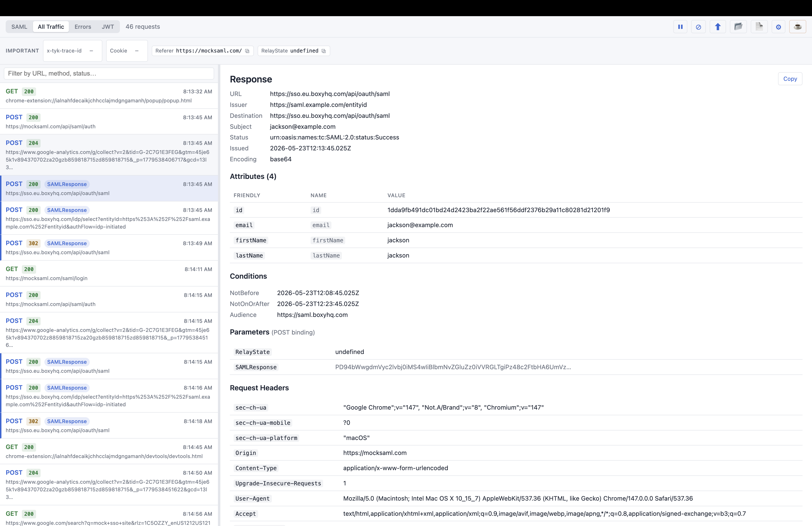Screen dimensions: 812x526
Task: Select POST 200 api/oauth/saml request at 8:13:45 AM
Action: tap(109, 188)
